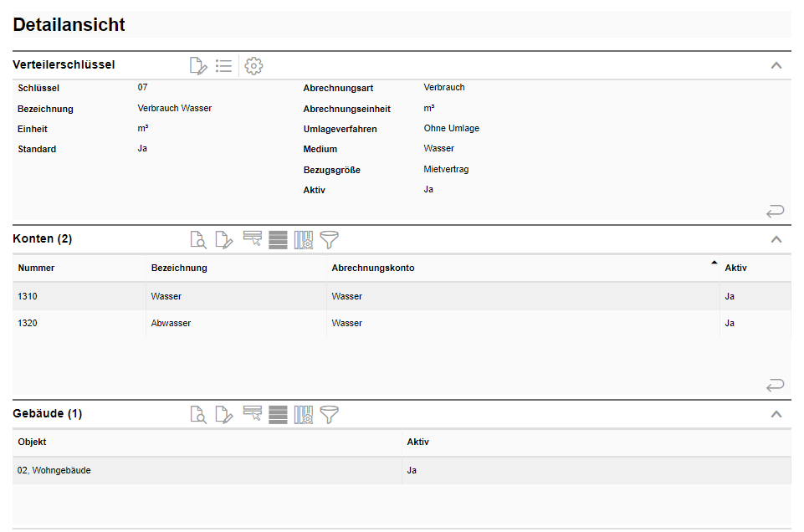Collapse the Konten (2) section
The width and height of the screenshot is (804, 532).
(x=776, y=239)
